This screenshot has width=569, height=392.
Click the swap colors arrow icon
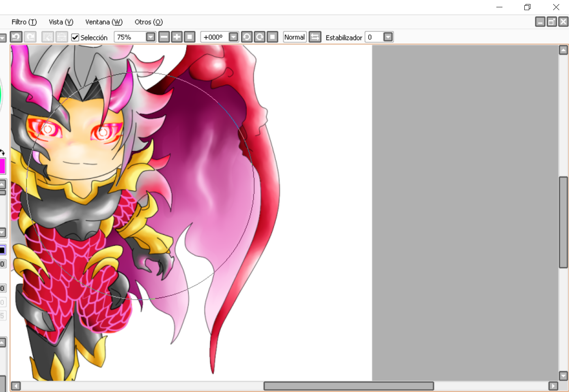pos(2,152)
